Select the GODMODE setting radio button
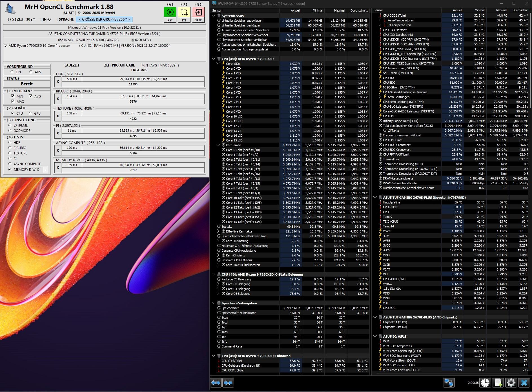 10,130
